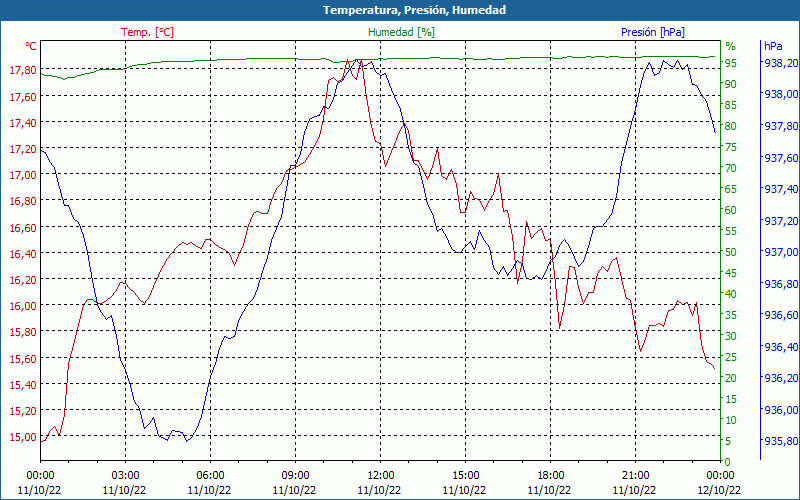Click the '09:00' time axis label

click(295, 476)
